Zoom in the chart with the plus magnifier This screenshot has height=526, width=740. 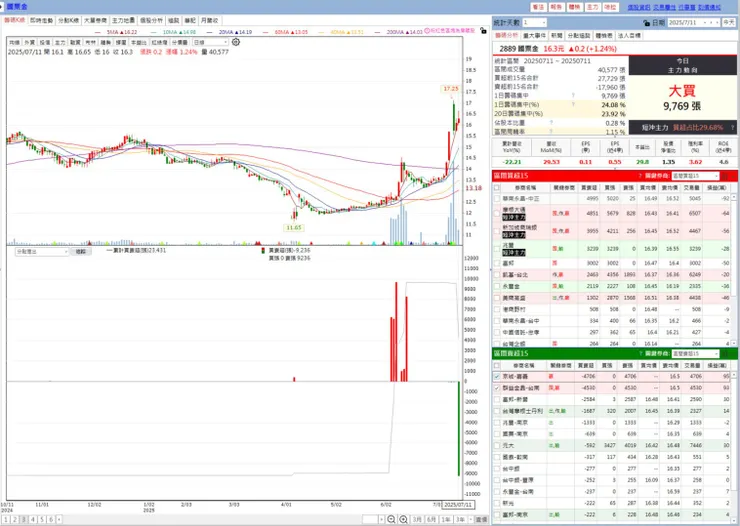click(404, 519)
